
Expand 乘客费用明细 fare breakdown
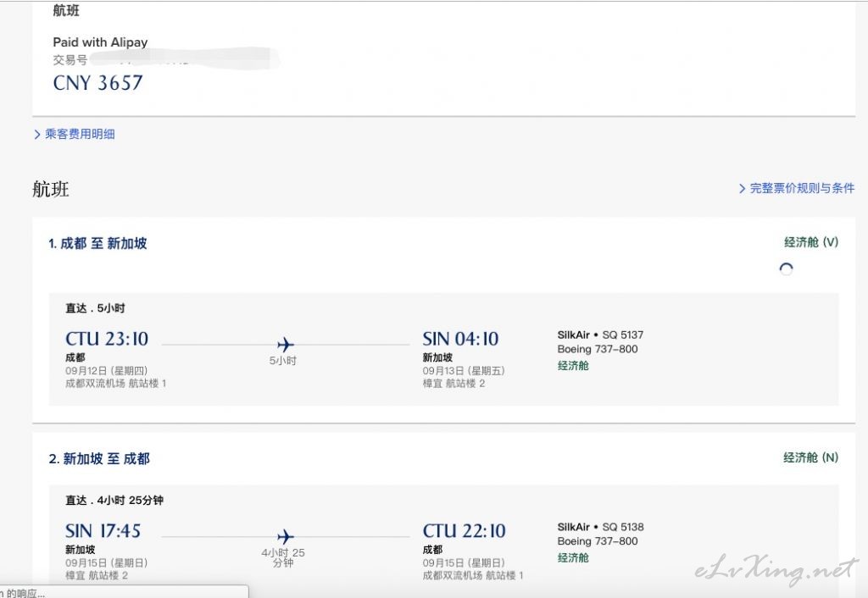point(80,134)
